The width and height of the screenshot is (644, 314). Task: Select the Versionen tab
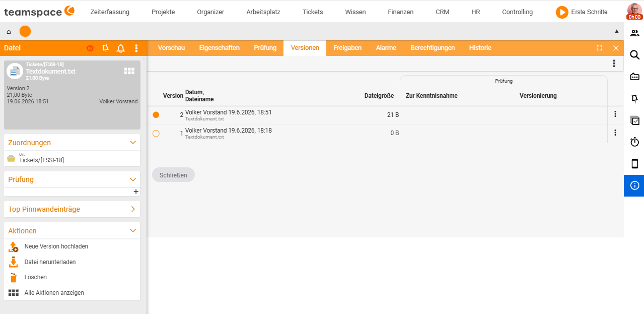point(305,48)
